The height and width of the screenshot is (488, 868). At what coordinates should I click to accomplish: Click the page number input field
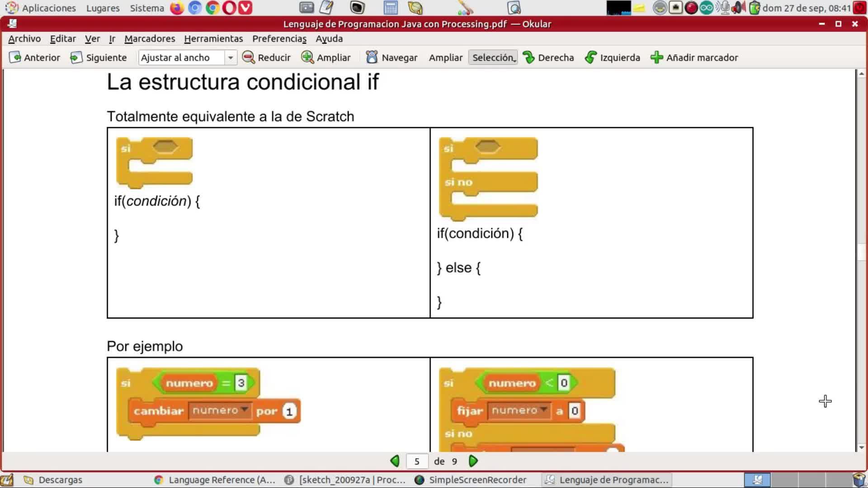pos(417,461)
